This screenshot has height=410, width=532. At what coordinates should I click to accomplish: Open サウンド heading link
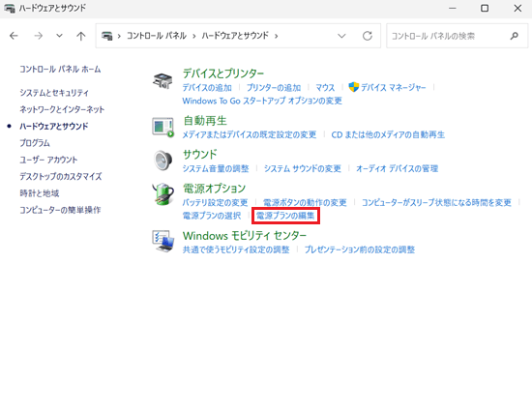[x=200, y=155]
